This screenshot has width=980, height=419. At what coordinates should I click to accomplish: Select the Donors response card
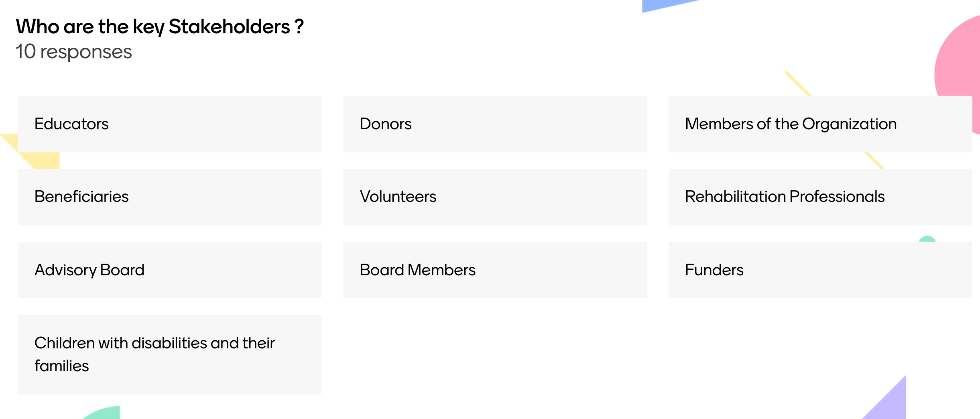click(x=494, y=124)
